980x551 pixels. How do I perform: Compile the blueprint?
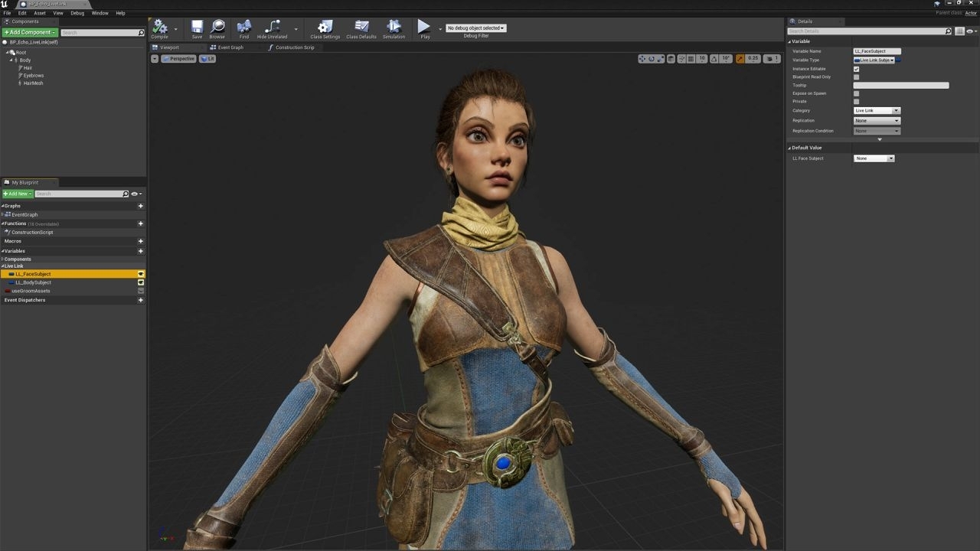(x=159, y=29)
